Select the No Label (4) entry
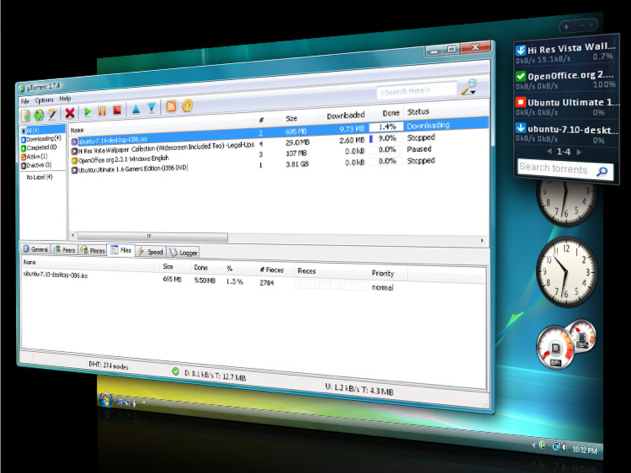The width and height of the screenshot is (631, 473). pyautogui.click(x=39, y=177)
